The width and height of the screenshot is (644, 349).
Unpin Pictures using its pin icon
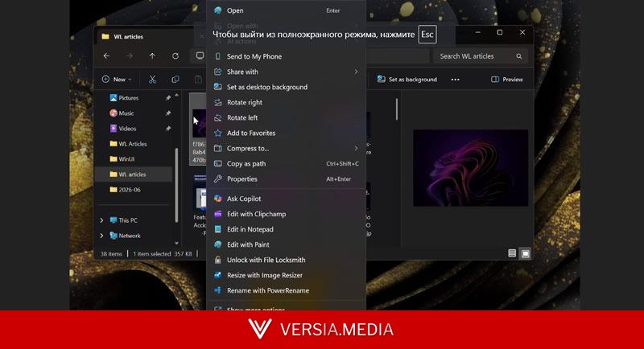tap(168, 97)
